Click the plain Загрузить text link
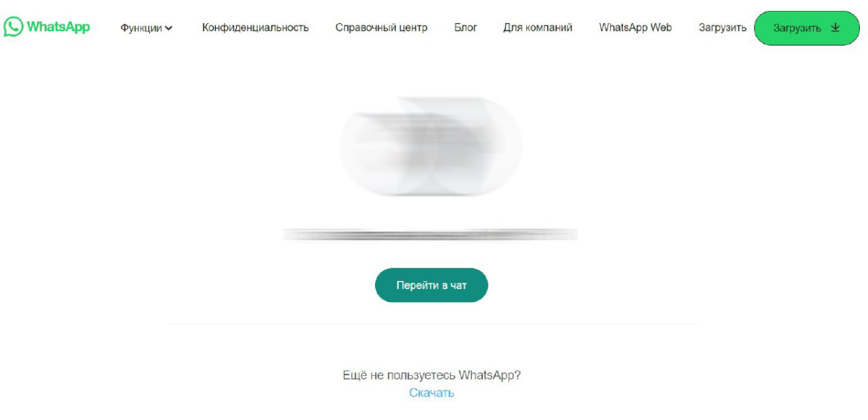Screen dimensions: 868x420 click(722, 28)
